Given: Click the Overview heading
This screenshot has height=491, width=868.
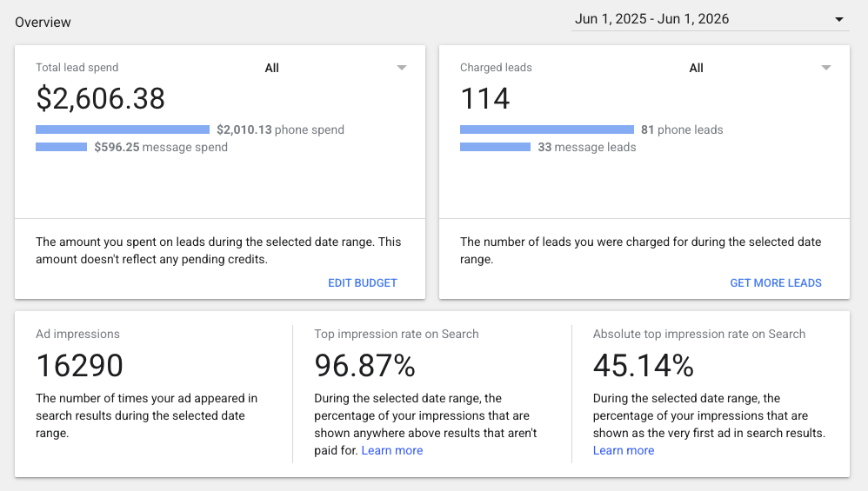Looking at the screenshot, I should 43,22.
